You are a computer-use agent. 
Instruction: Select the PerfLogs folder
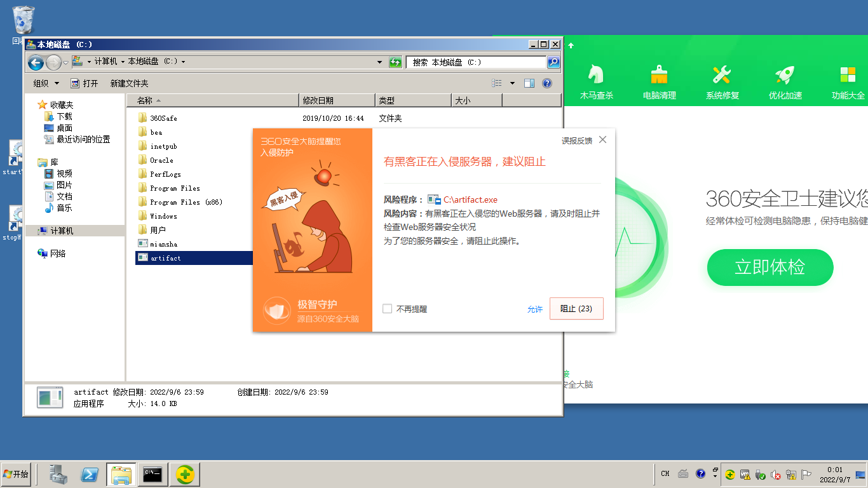pyautogui.click(x=165, y=174)
